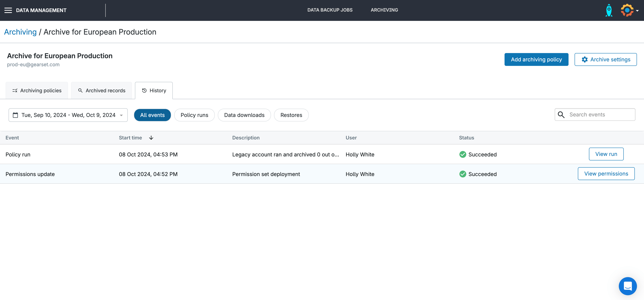Click Add archiving policy button
This screenshot has width=644, height=300.
[x=536, y=59]
